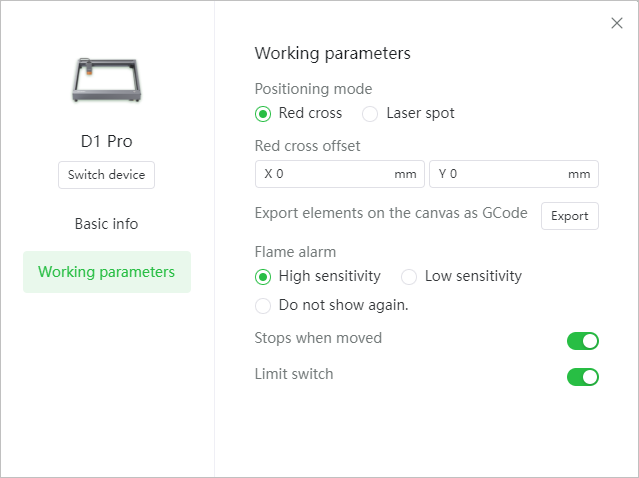Image resolution: width=639 pixels, height=478 pixels.
Task: Disable the Stops when moved toggle
Action: pyautogui.click(x=583, y=341)
